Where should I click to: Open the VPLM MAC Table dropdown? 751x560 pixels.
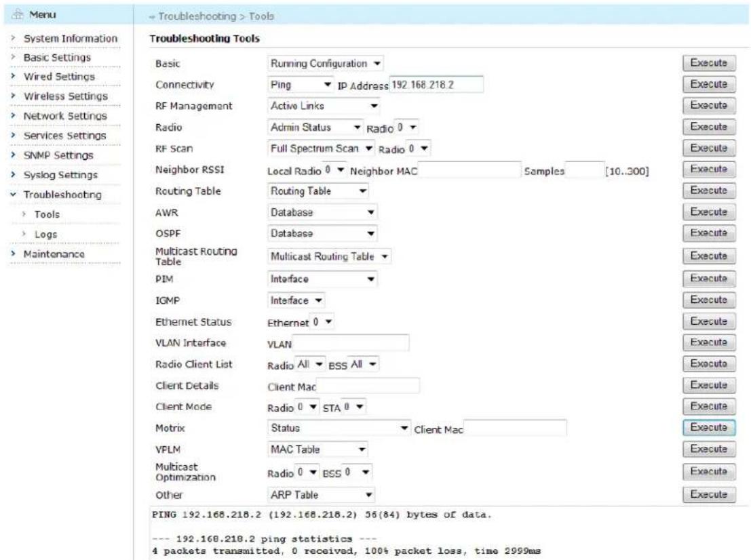(317, 449)
